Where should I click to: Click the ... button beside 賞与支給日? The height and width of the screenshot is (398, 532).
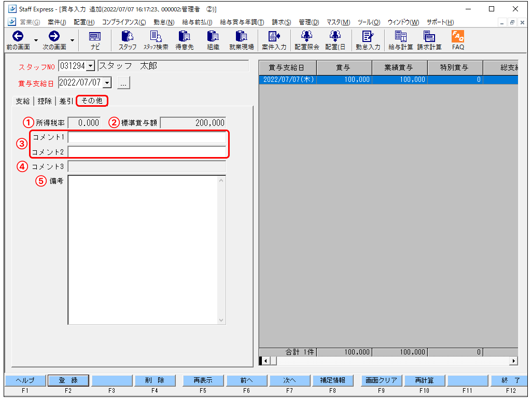click(x=123, y=83)
